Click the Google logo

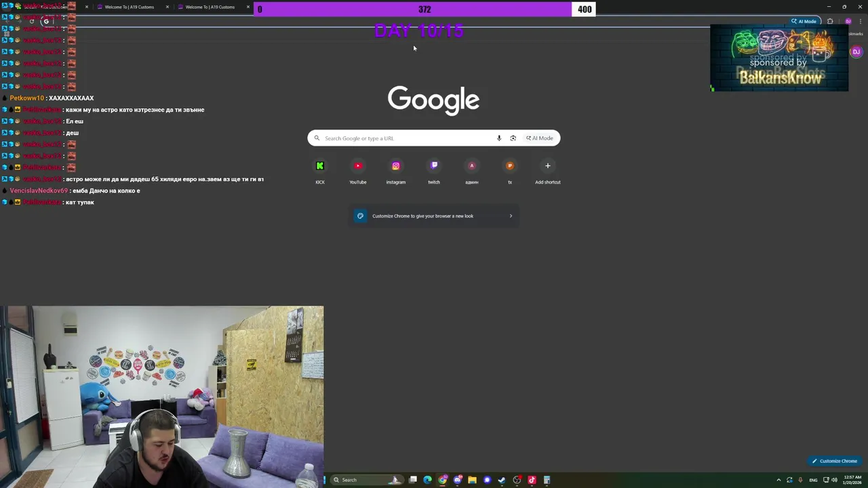[x=434, y=100]
